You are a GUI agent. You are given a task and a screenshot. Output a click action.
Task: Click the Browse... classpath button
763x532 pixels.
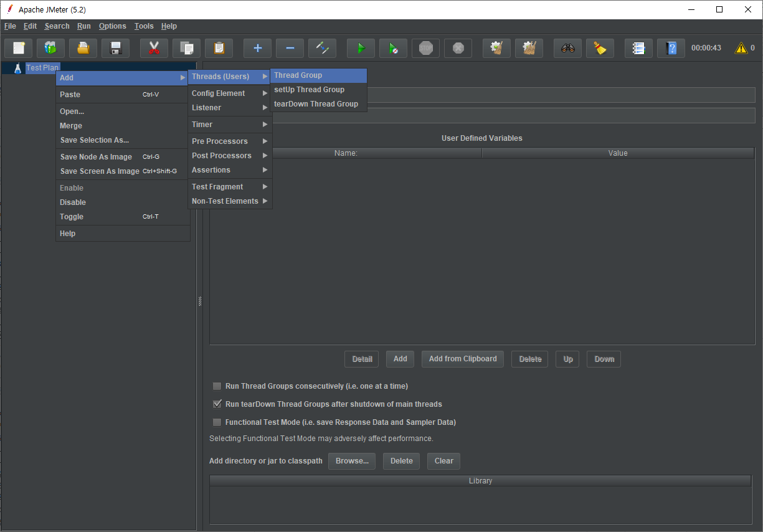(x=352, y=461)
